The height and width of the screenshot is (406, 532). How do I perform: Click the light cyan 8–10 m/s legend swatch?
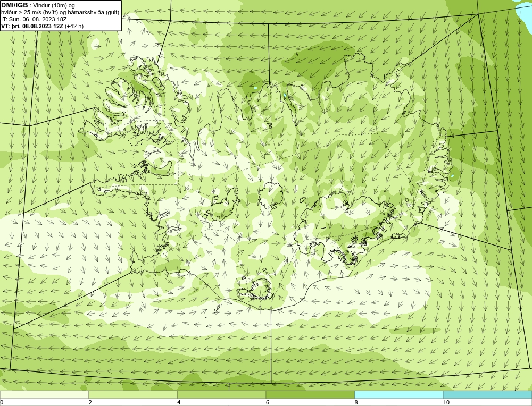coord(398,394)
